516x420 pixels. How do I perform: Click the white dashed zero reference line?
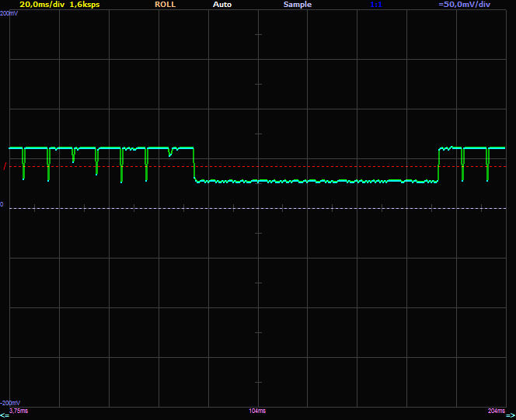311,208
